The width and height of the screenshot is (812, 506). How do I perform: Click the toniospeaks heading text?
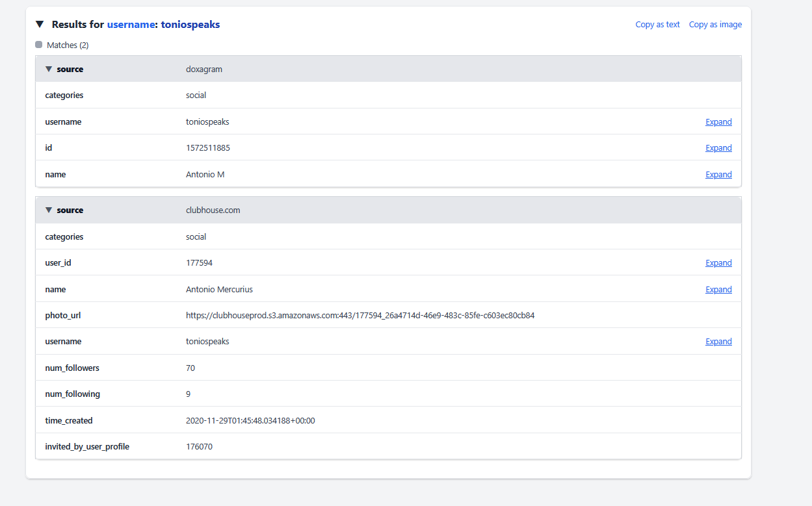[x=190, y=25]
